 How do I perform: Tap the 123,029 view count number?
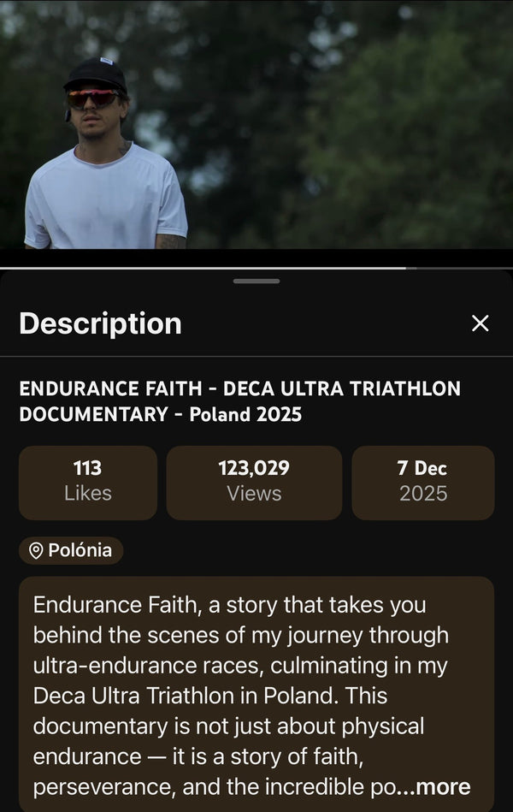(254, 468)
